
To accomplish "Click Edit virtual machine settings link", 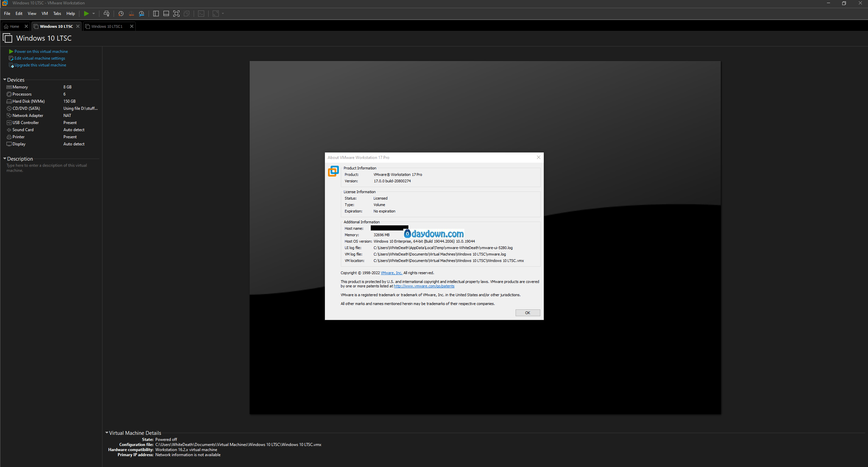I will (40, 58).
